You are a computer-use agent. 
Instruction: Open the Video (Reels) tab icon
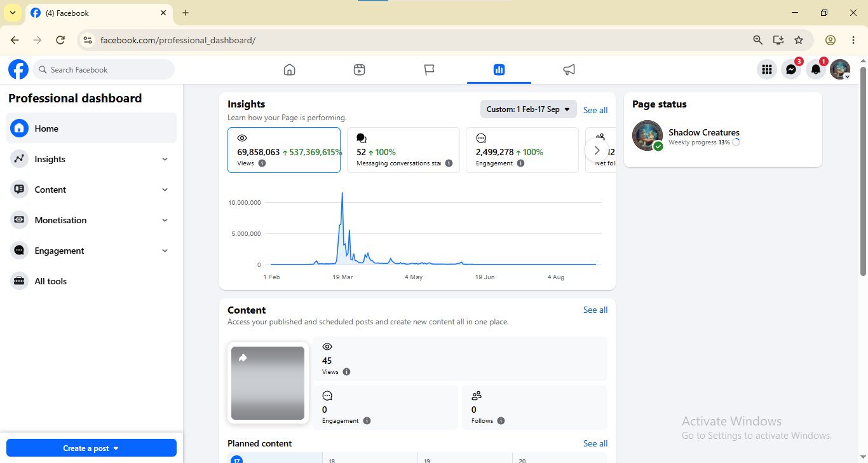(x=359, y=70)
